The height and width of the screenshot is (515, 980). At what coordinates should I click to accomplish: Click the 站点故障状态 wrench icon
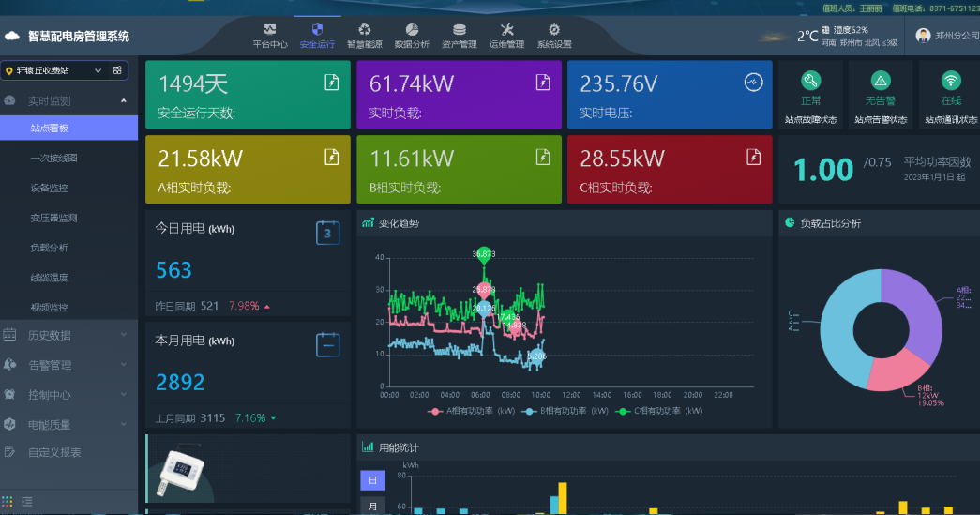coord(810,81)
